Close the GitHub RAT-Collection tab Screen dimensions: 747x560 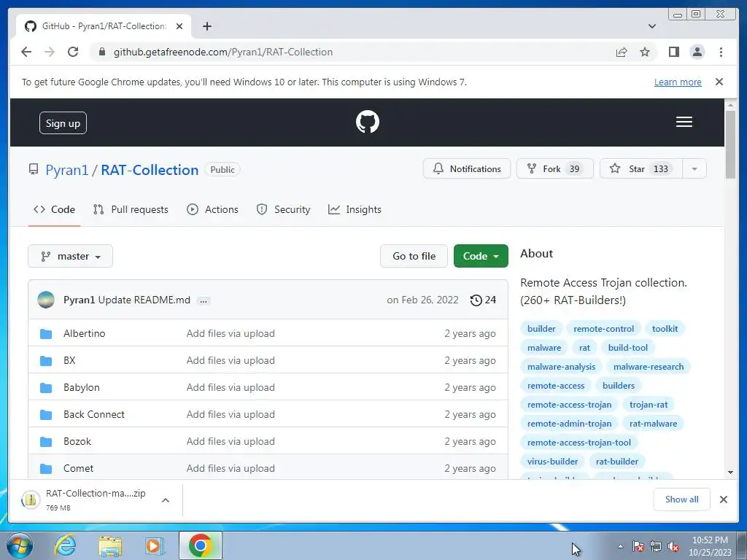point(179,26)
